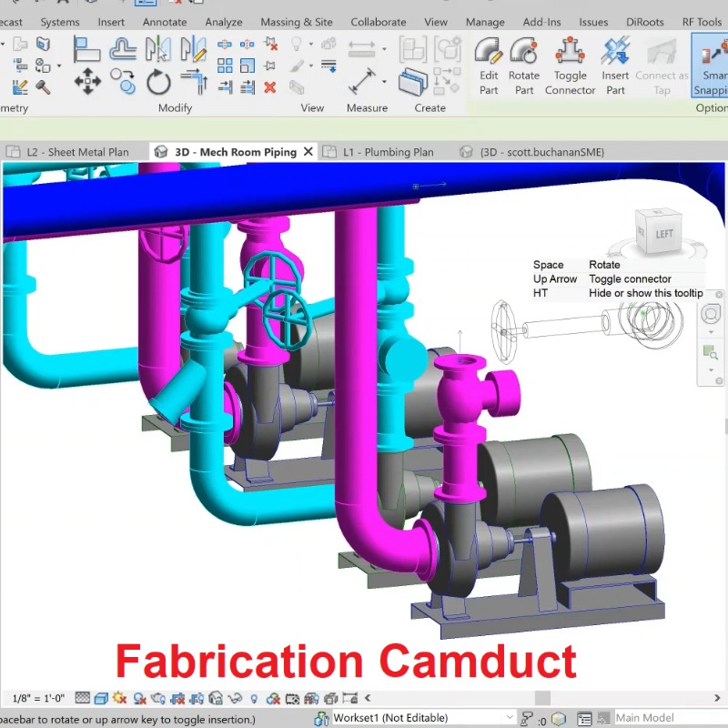Select the Rotate Part tool
This screenshot has width=728, height=728.
(523, 66)
